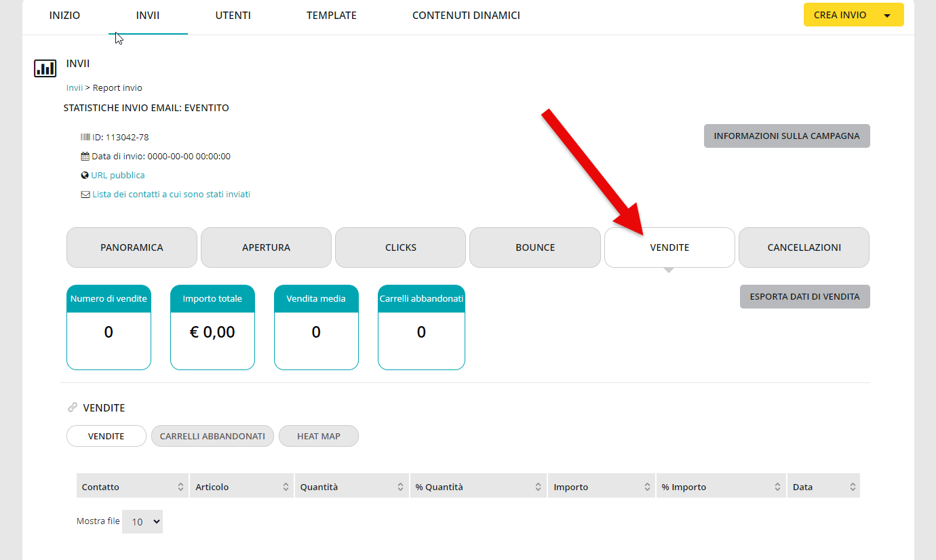Open the Contenuti Dinamici menu

(x=466, y=16)
